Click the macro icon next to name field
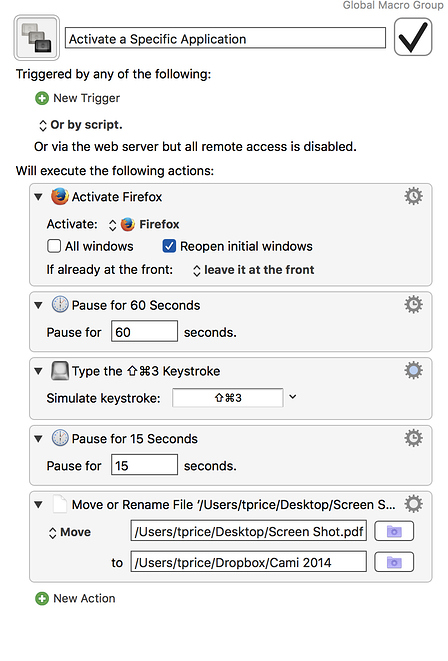448x661 pixels. [37, 38]
